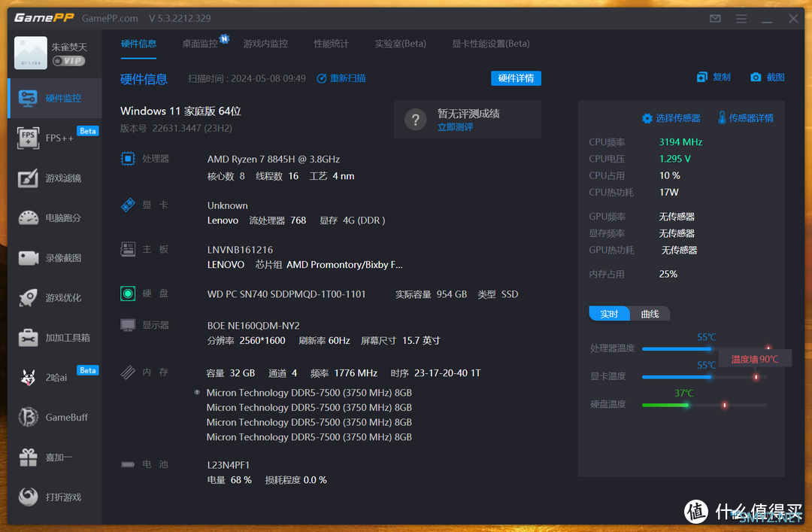Click the GamePP.com title text
Image resolution: width=812 pixels, height=532 pixels.
point(110,18)
